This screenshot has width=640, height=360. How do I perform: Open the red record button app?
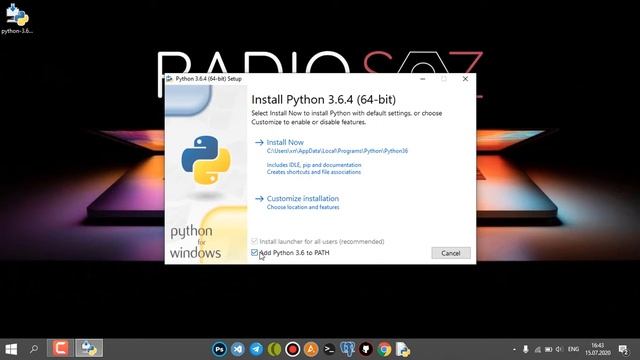click(293, 349)
